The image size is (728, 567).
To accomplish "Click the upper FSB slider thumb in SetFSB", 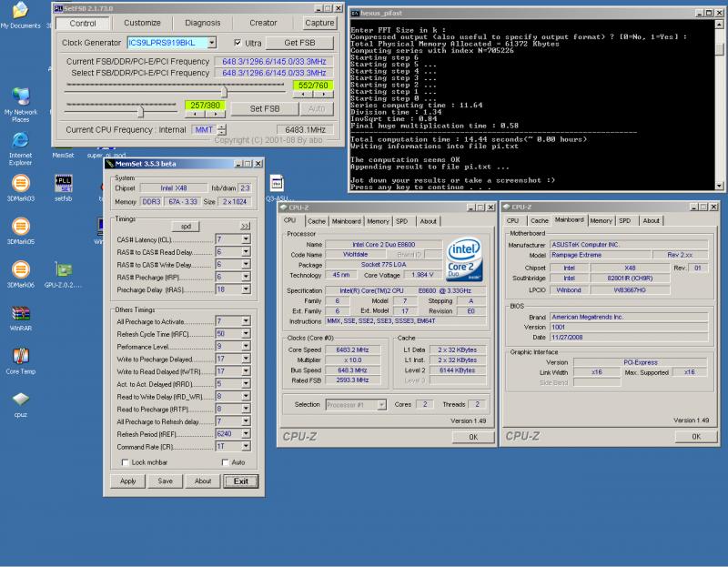I will [x=225, y=90].
